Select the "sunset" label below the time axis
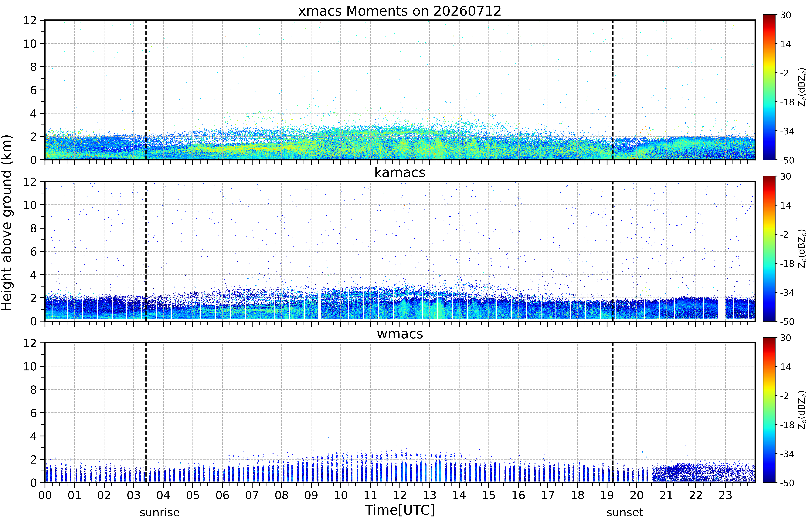Screen dimensions: 812x524 (x=625, y=512)
